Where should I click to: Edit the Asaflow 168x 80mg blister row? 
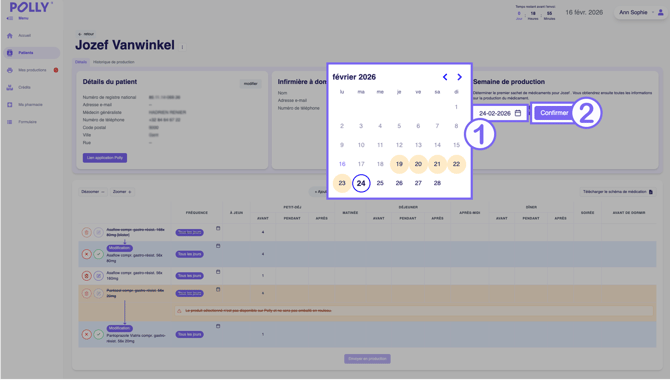(x=98, y=232)
